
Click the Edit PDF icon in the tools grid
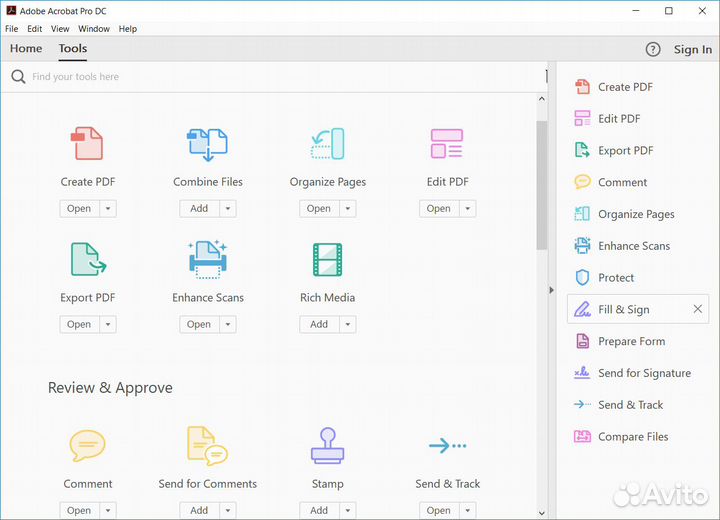[x=447, y=143]
